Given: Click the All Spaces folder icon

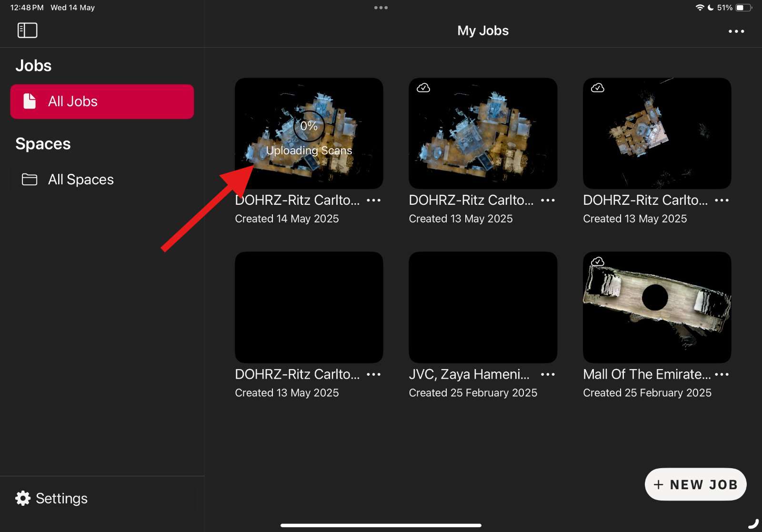Looking at the screenshot, I should 30,180.
